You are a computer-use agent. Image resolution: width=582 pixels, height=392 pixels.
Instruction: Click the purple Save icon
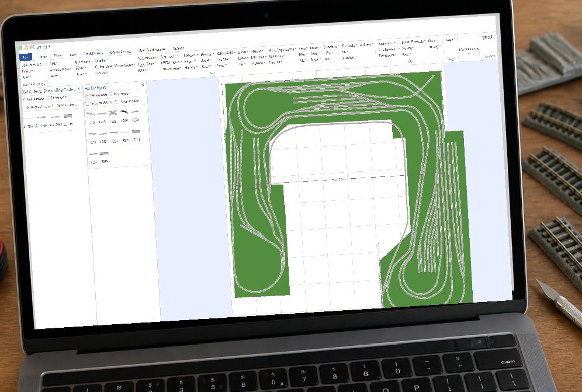click(x=32, y=47)
